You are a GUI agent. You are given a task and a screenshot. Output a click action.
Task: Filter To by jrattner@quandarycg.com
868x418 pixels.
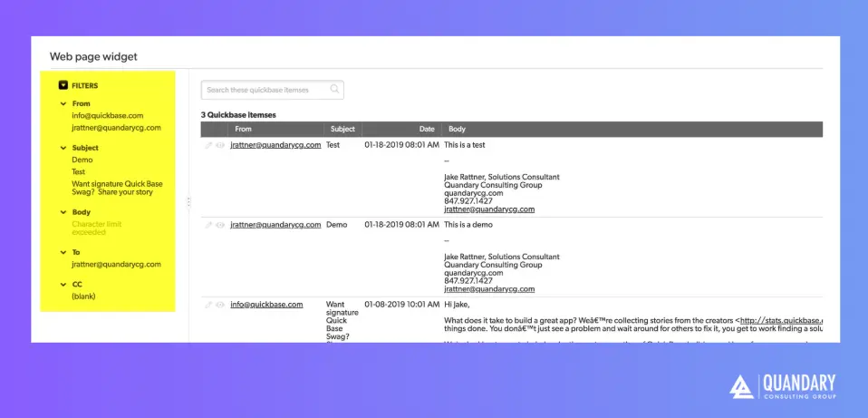pos(116,264)
